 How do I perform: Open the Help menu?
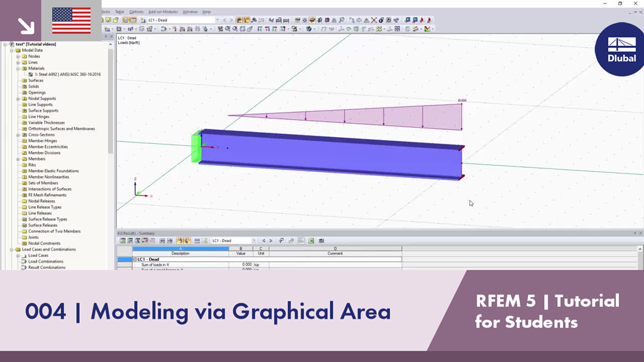coord(206,12)
